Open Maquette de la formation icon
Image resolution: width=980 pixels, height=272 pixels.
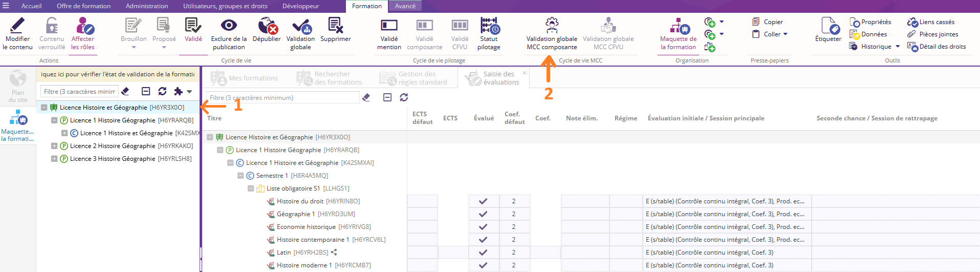(678, 26)
